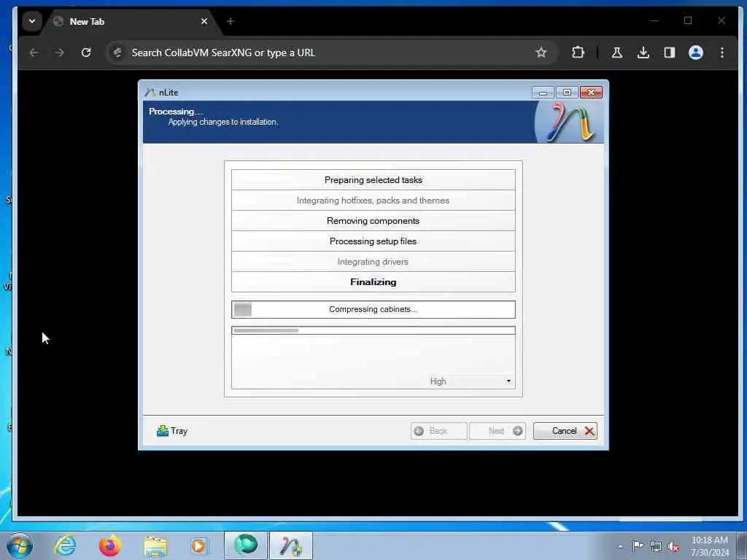This screenshot has width=747, height=560.
Task: Open Windows Media Player from taskbar
Action: click(x=199, y=545)
